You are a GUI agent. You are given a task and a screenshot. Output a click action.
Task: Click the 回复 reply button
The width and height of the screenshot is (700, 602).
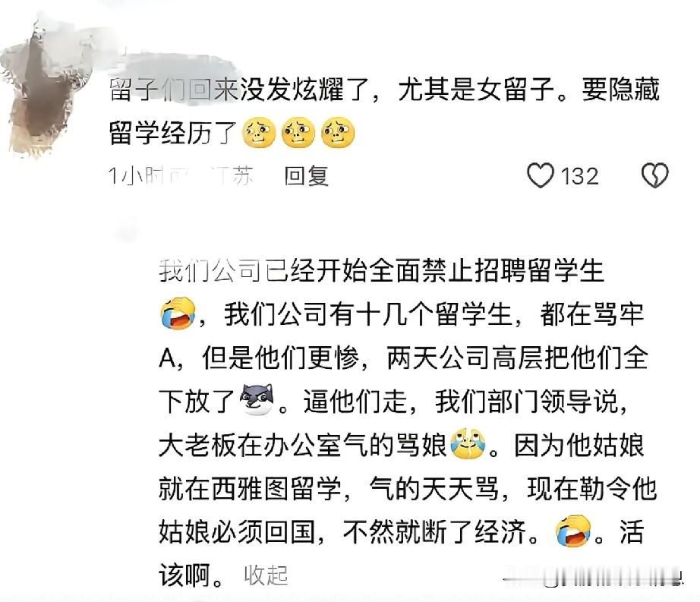coord(306,176)
